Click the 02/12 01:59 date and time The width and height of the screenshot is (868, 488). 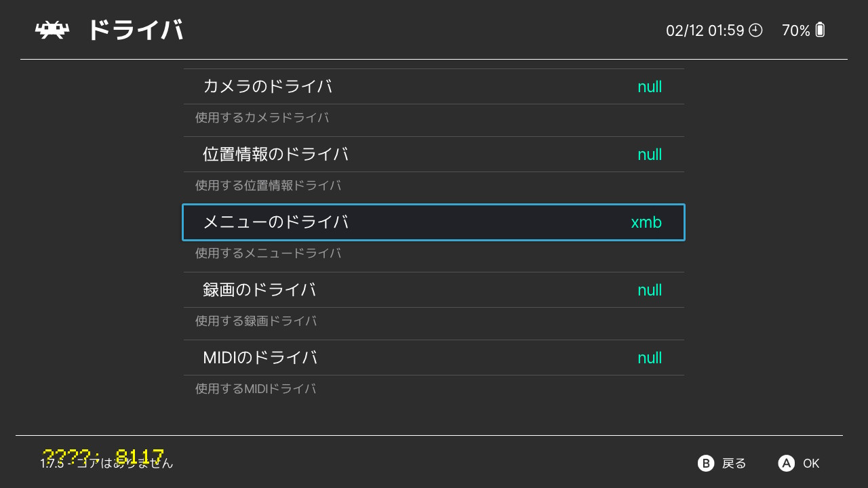point(705,30)
